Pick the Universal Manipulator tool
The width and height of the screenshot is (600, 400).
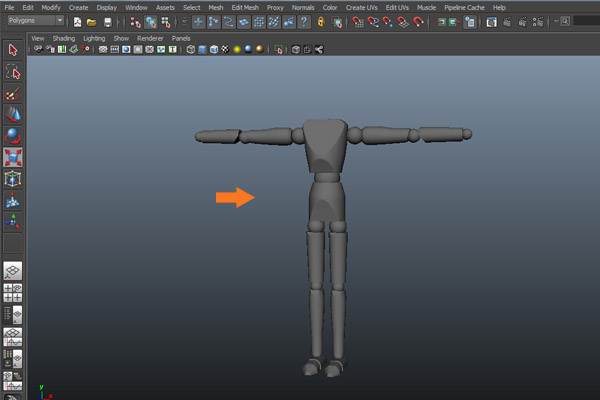tap(13, 179)
